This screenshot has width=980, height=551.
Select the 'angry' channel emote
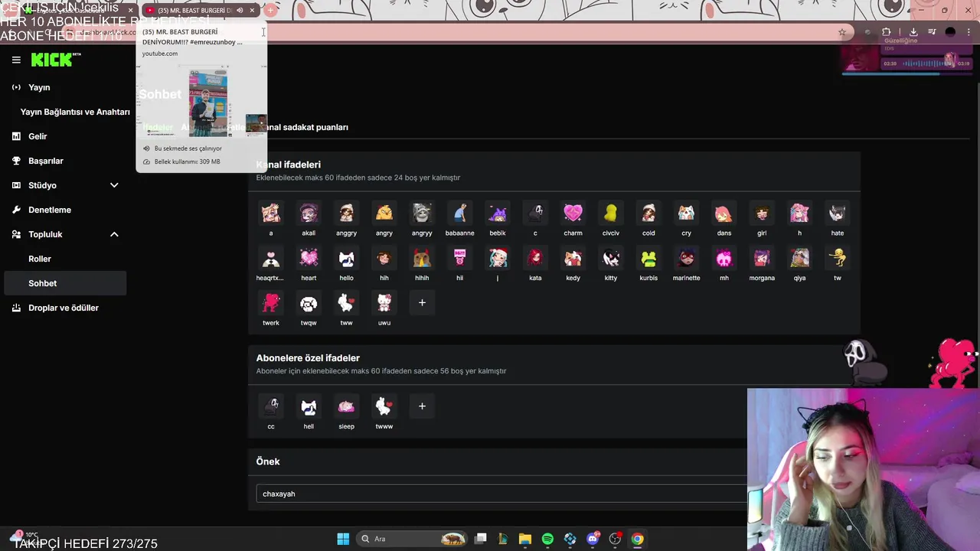tap(384, 213)
